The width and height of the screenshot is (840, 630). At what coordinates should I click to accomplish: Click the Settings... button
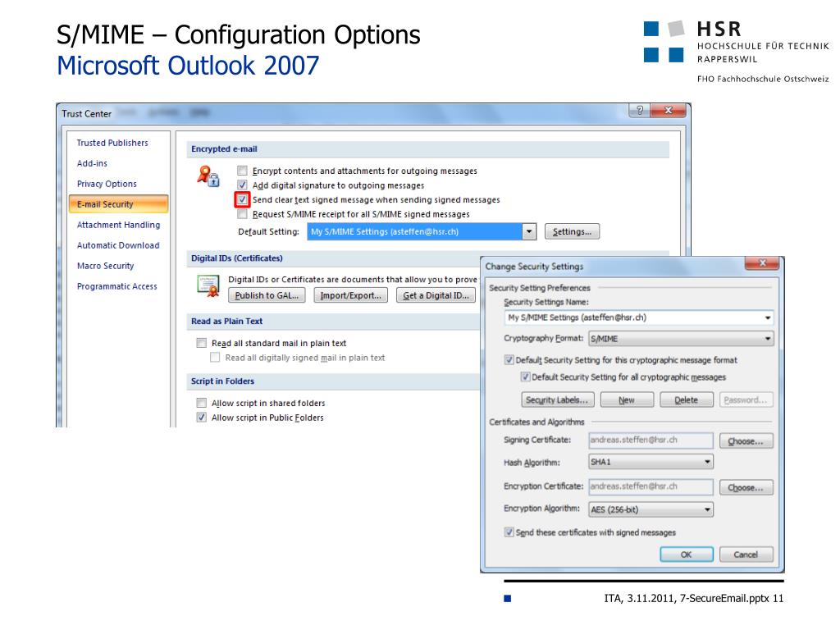coord(572,231)
